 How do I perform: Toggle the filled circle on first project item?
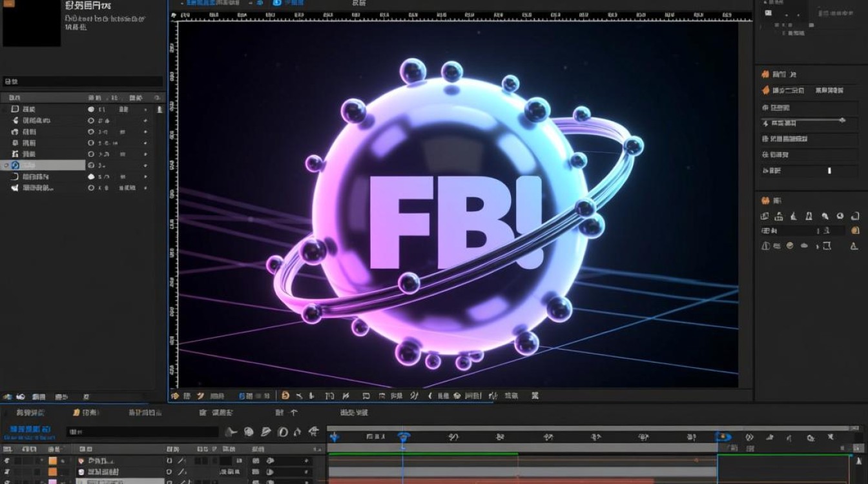(x=91, y=110)
